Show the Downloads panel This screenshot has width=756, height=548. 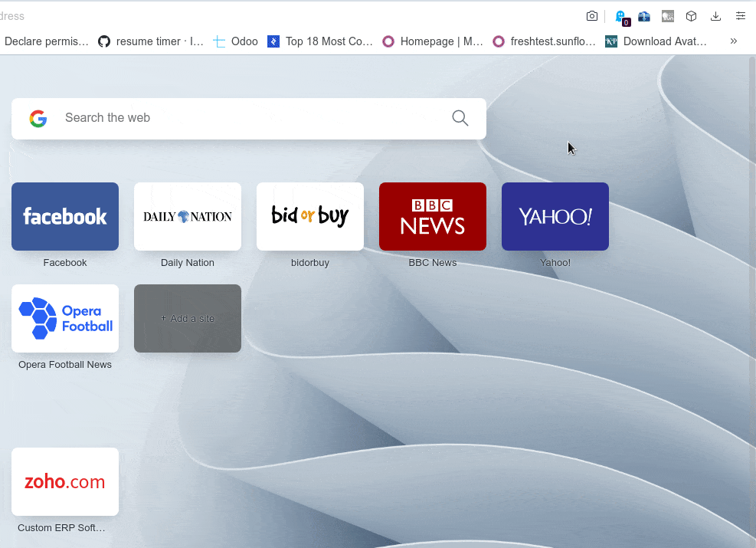[x=716, y=16]
